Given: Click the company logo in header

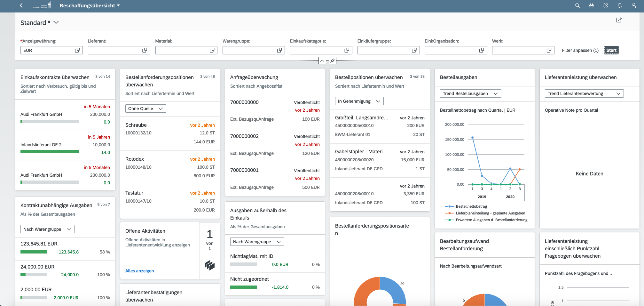Looking at the screenshot, I should [42, 5].
